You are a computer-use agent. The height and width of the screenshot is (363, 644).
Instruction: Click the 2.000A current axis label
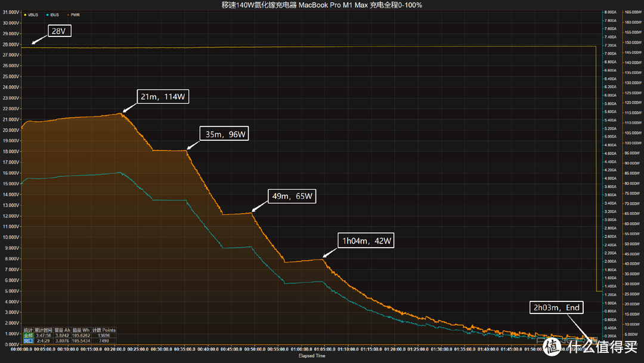[611, 262]
